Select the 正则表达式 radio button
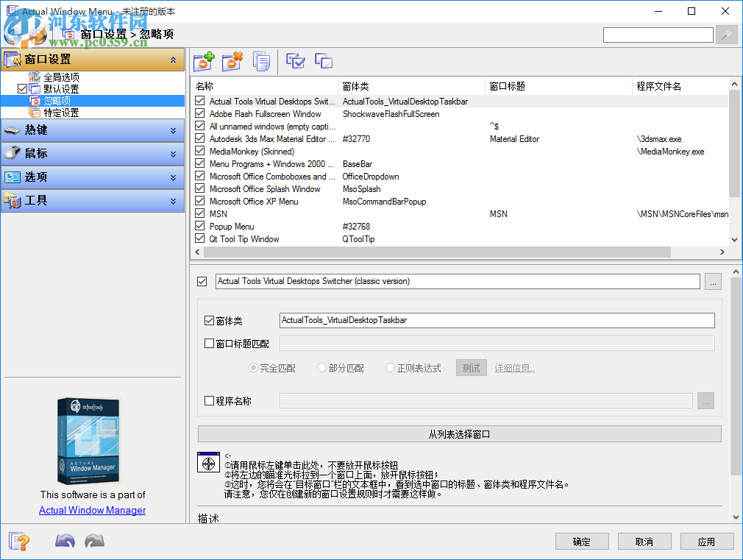 [x=391, y=368]
